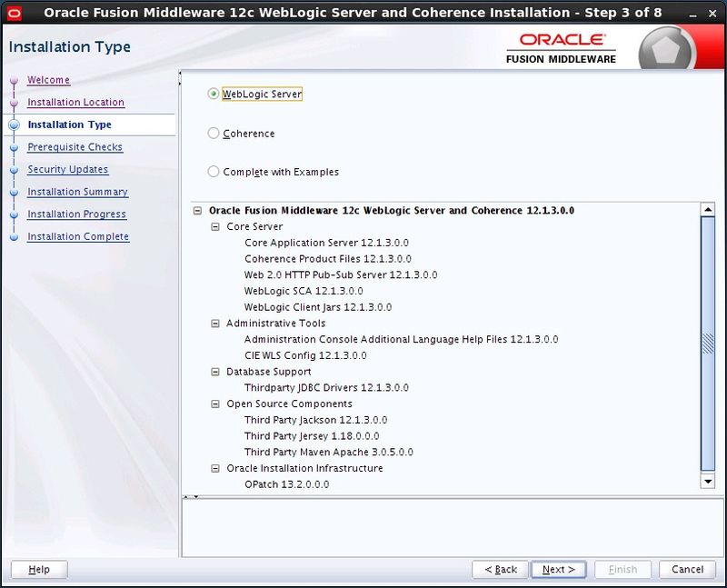Click the Help button
This screenshot has height=588, width=727.
(39, 570)
